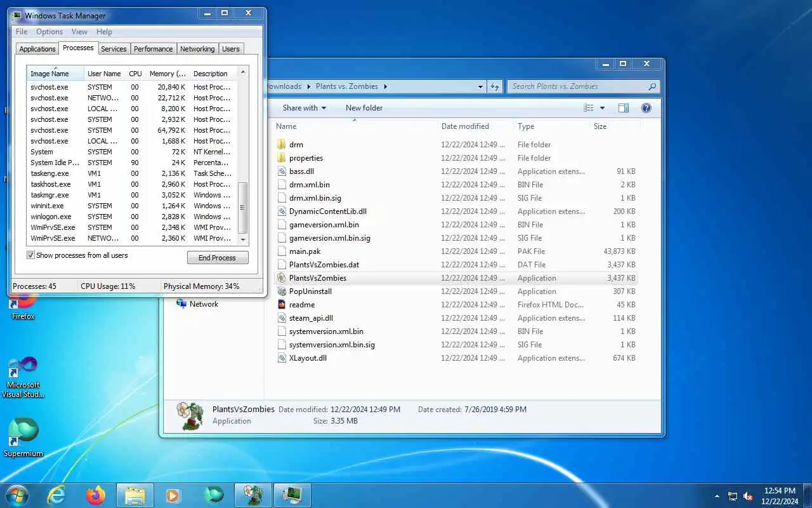The height and width of the screenshot is (508, 812).
Task: Switch to the Applications tab
Action: [x=37, y=49]
